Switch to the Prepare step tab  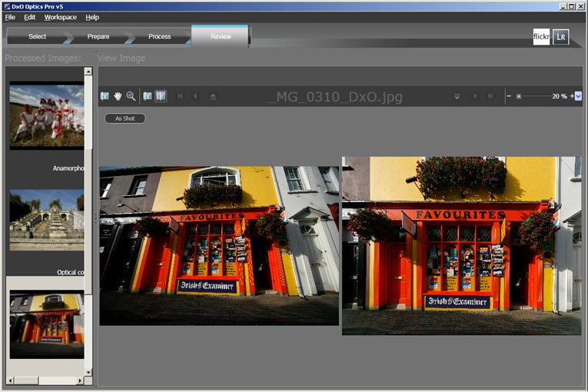coord(98,37)
